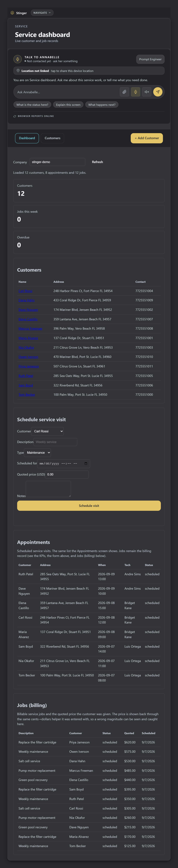Choose the 'Explain this screen' suggestion
This screenshot has width=178, height=868.
[x=68, y=105]
